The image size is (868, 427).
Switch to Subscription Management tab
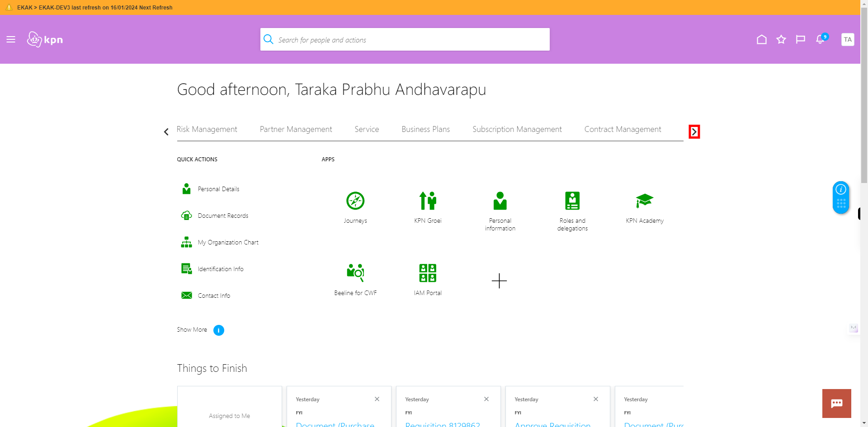pos(517,129)
